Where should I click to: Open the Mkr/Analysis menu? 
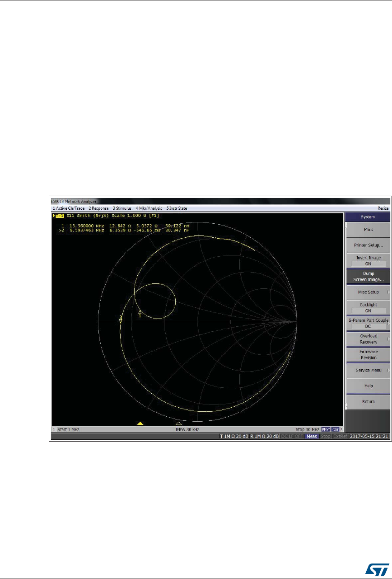click(149, 208)
